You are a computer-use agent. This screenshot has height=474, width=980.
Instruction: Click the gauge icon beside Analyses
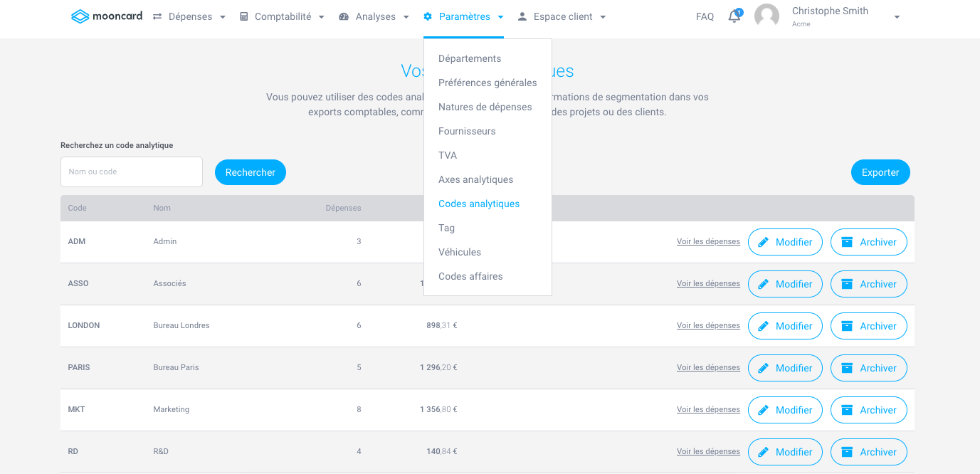tap(344, 16)
